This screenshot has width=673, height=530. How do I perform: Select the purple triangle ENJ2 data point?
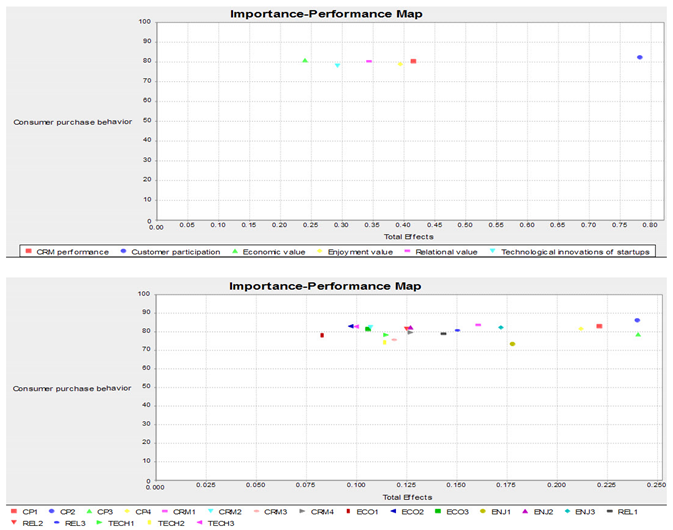(410, 327)
